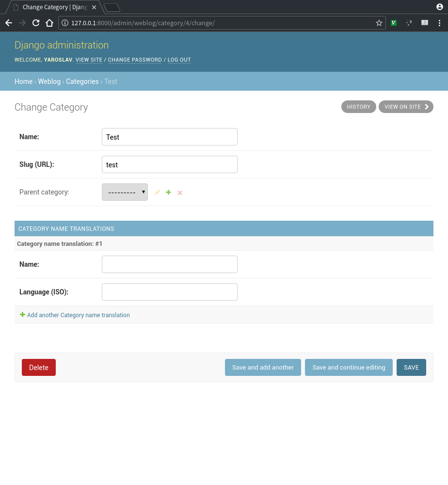Bookmark this page with the star icon
The width and height of the screenshot is (448, 485).
(x=379, y=23)
